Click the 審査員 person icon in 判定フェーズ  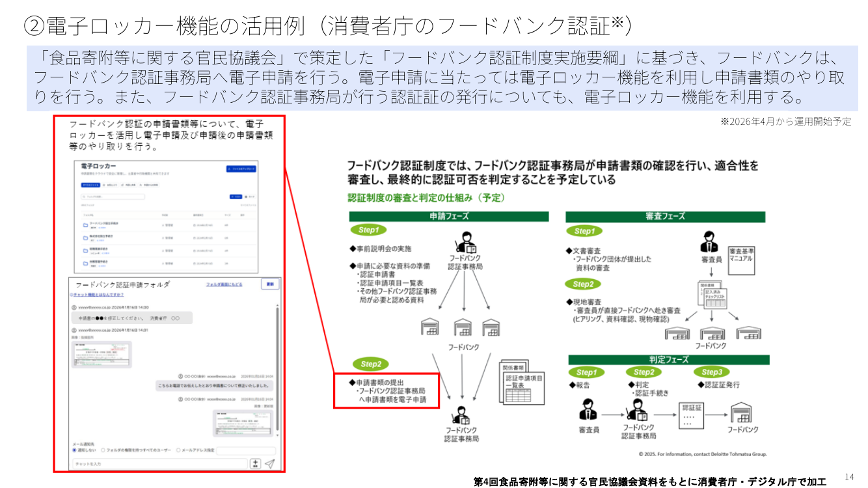tap(588, 411)
